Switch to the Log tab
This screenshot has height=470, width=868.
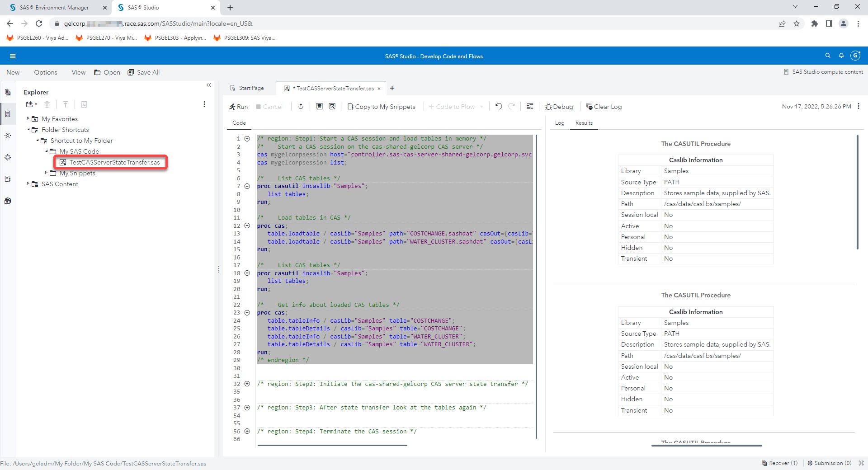[x=560, y=123]
